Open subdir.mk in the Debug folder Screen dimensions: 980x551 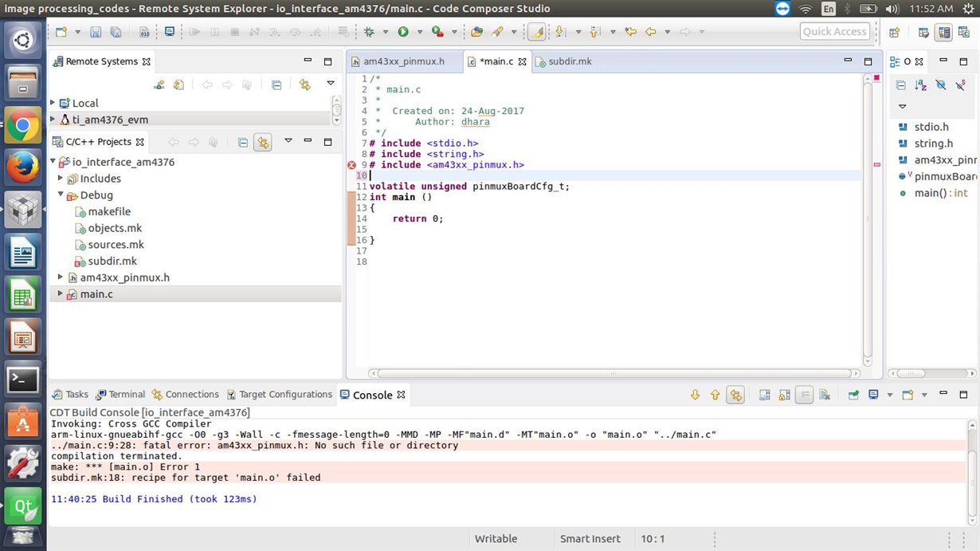coord(112,261)
